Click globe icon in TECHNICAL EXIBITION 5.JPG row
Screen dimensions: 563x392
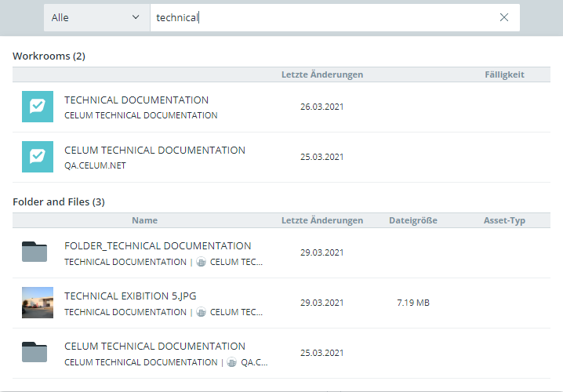pos(201,312)
